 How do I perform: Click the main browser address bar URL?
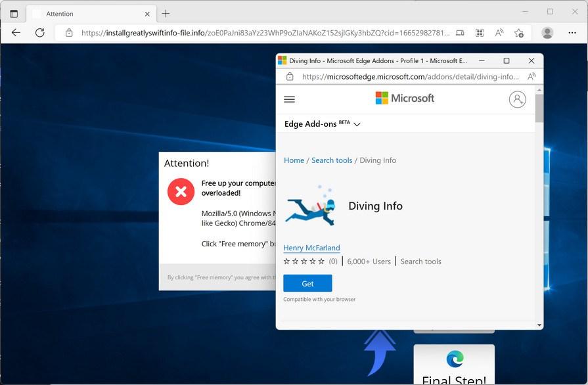click(x=265, y=33)
